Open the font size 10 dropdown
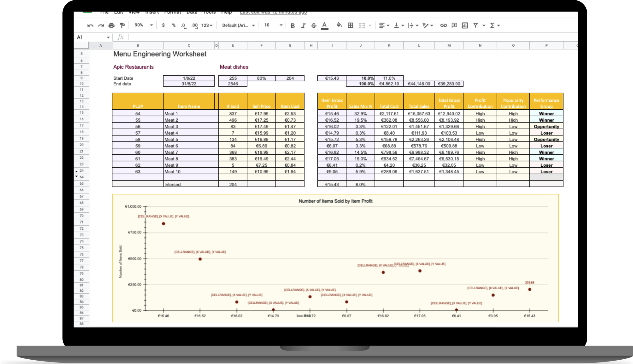 (273, 25)
